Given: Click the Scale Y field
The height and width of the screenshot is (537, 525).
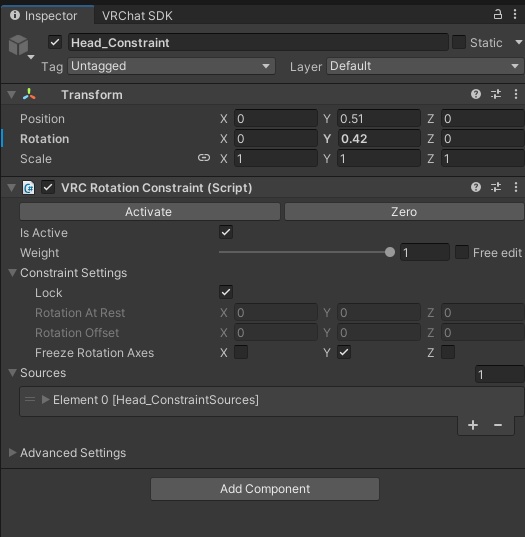Looking at the screenshot, I should (379, 159).
